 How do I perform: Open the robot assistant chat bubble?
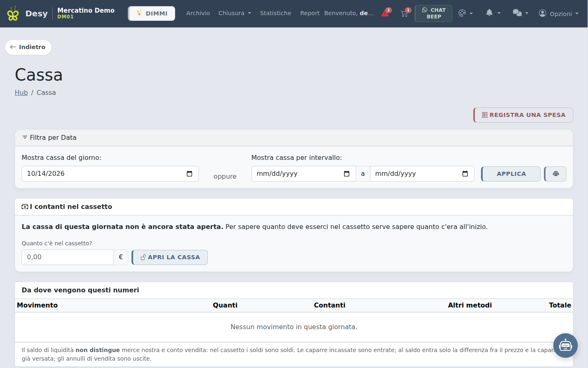[566, 346]
